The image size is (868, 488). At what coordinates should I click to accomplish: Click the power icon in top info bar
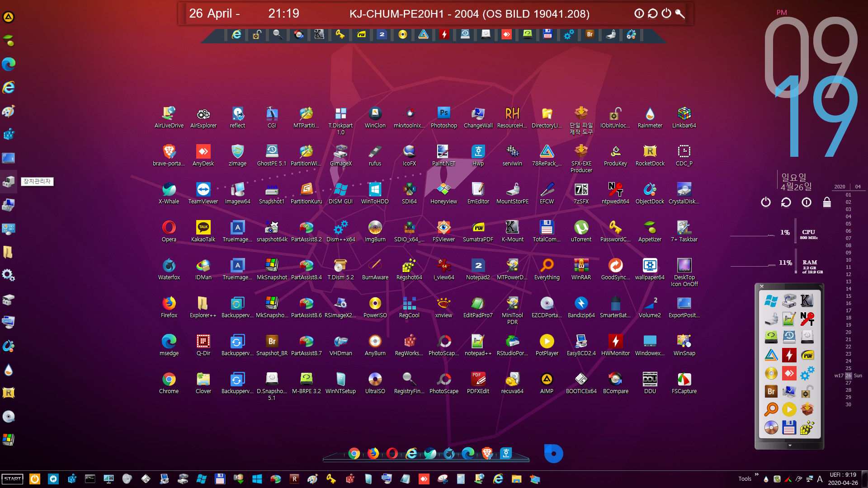click(666, 14)
